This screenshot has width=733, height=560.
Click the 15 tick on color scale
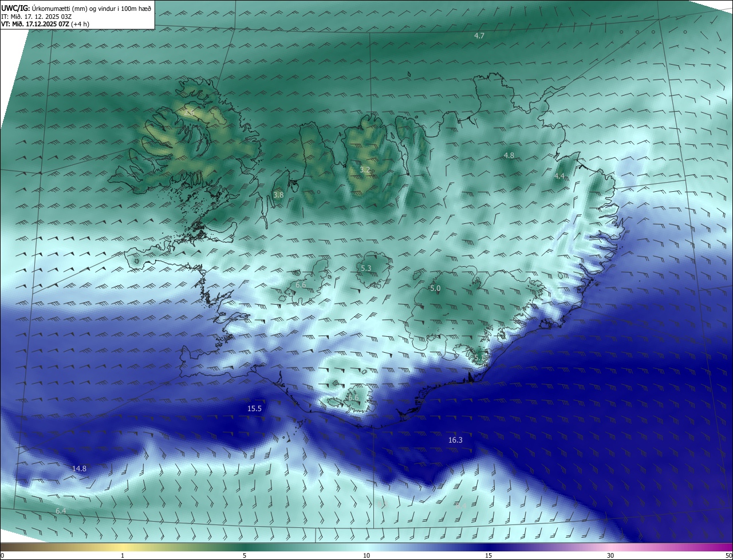[x=488, y=555]
